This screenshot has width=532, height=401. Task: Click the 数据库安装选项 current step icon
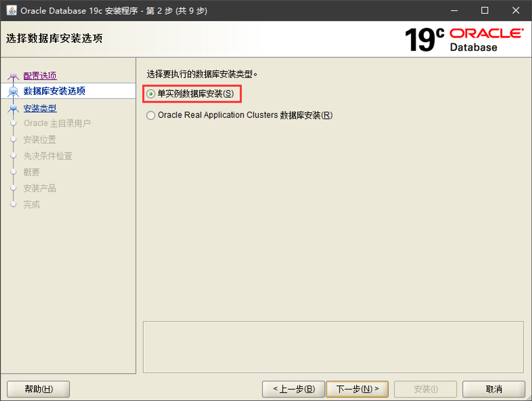pyautogui.click(x=14, y=91)
